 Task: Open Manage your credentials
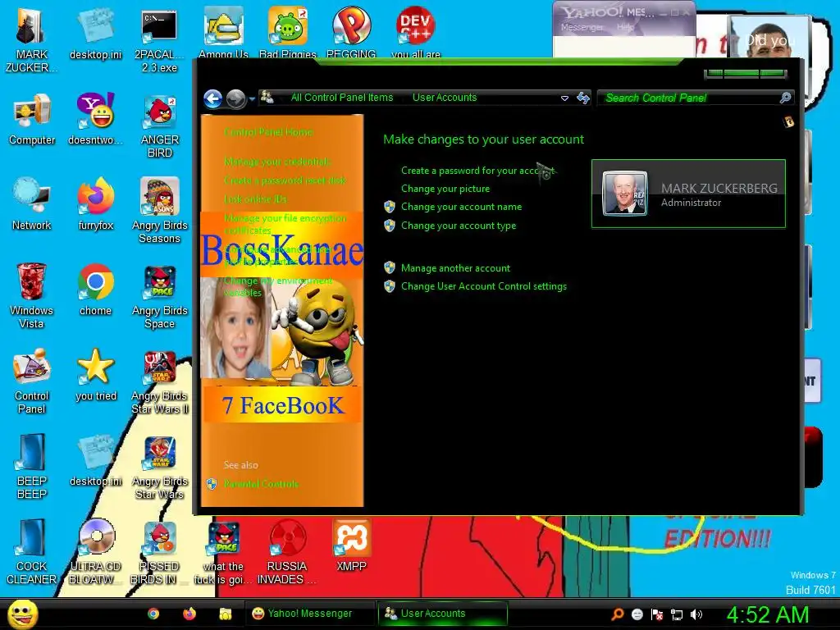coord(277,162)
